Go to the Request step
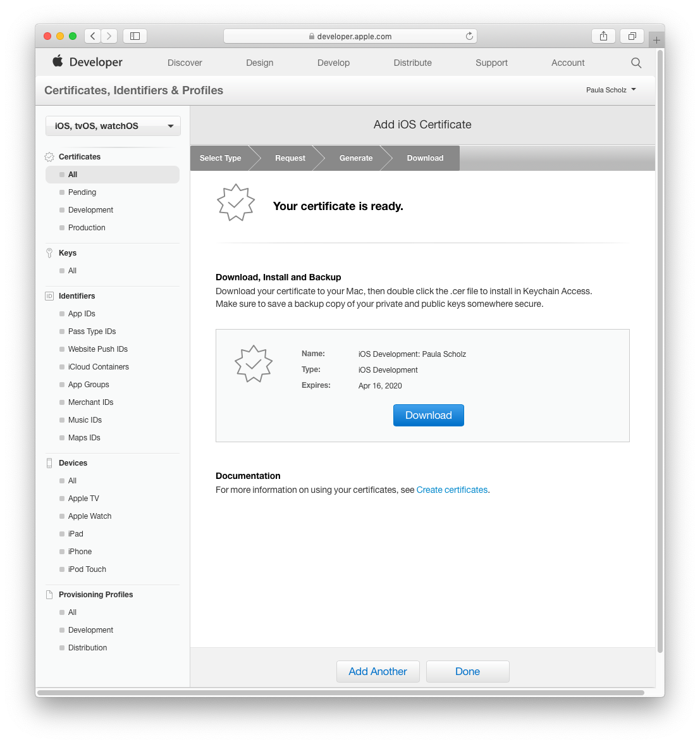 [x=290, y=158]
